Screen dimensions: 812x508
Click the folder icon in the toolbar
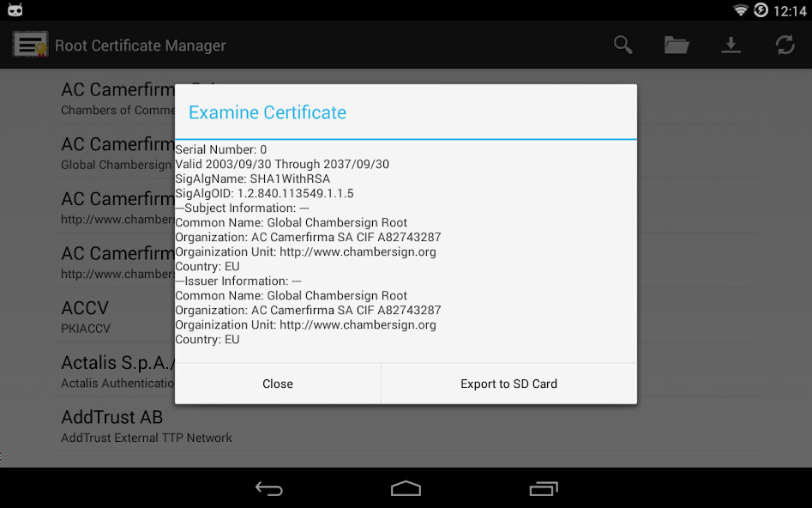pos(677,45)
